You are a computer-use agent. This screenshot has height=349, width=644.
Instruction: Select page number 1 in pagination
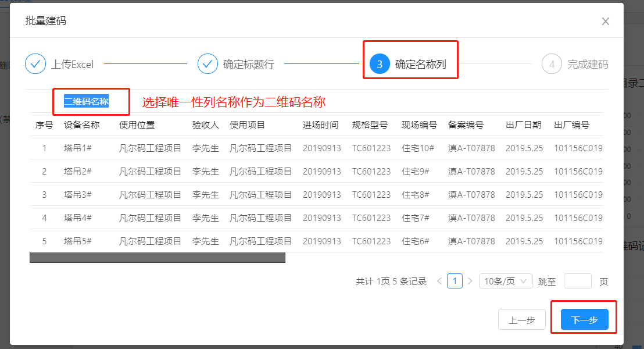pyautogui.click(x=454, y=280)
